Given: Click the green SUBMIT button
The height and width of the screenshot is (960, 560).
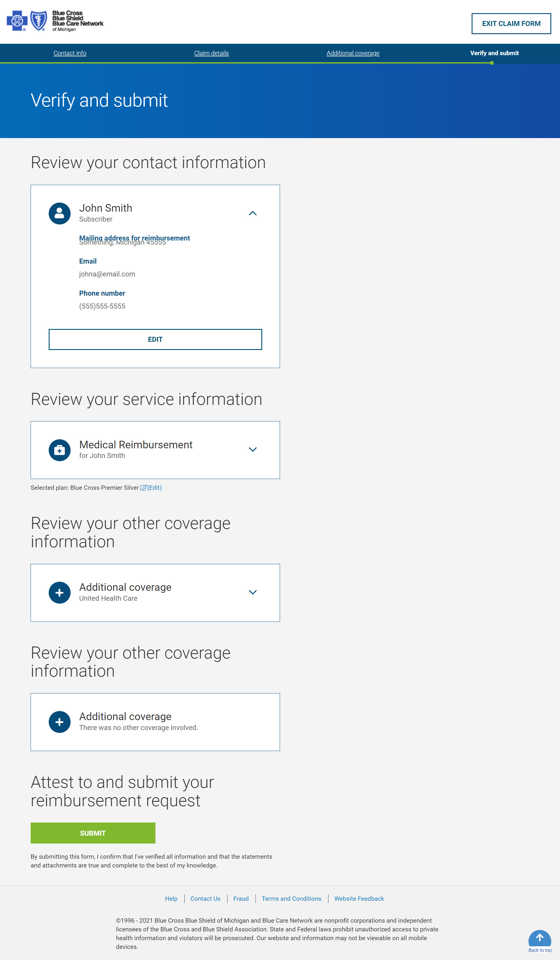Looking at the screenshot, I should tap(92, 833).
